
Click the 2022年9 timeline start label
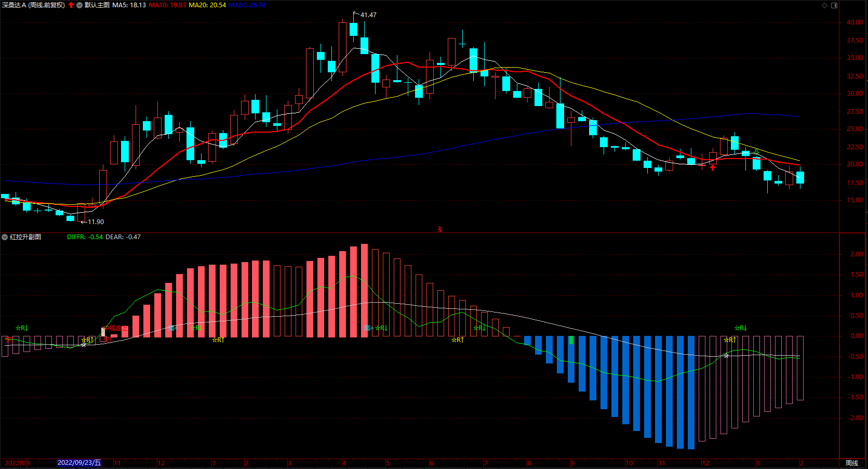tap(17, 463)
